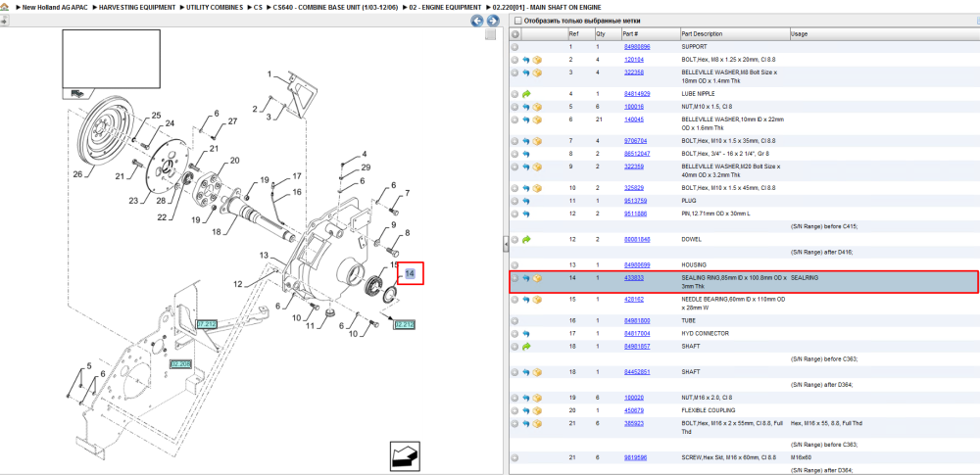This screenshot has height=475, width=980.
Task: Toggle the mark circle for TUBE row
Action: [515, 320]
